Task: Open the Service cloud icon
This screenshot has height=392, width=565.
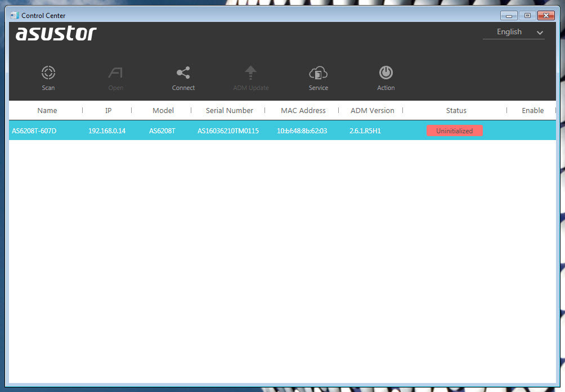Action: [x=318, y=73]
